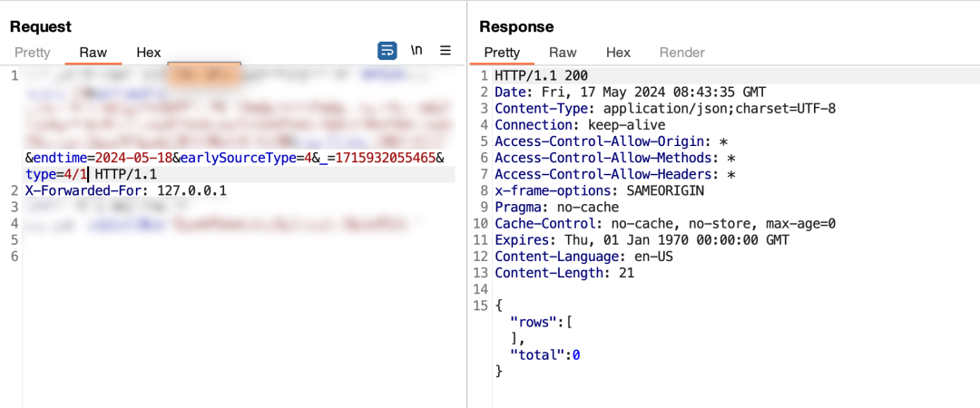Open the Render tab in Response

(x=681, y=53)
